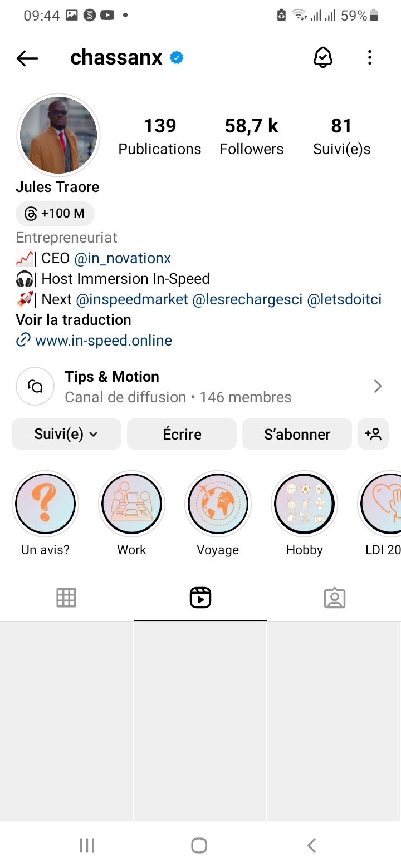401x868 pixels.
Task: Open the Voyage story highlight
Action: (218, 504)
